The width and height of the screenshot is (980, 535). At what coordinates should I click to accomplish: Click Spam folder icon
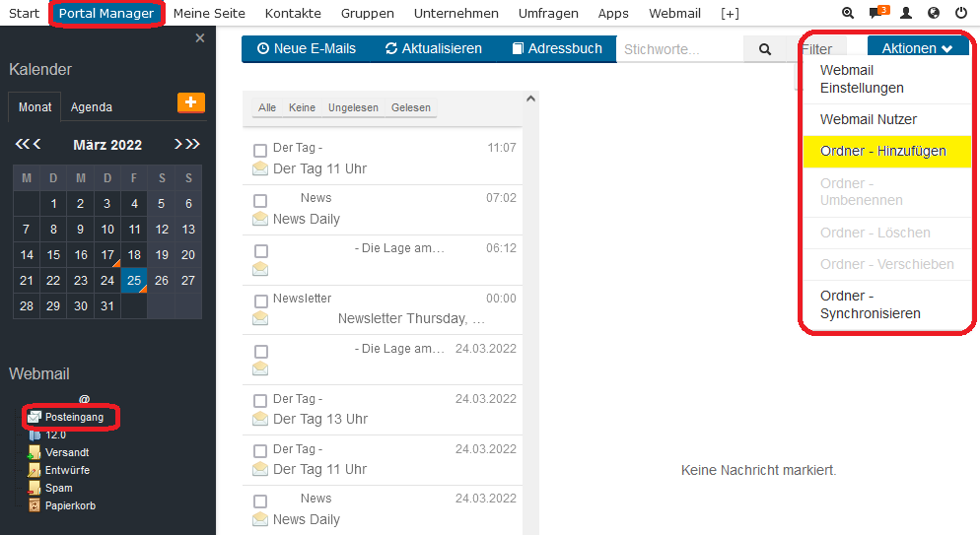[35, 488]
